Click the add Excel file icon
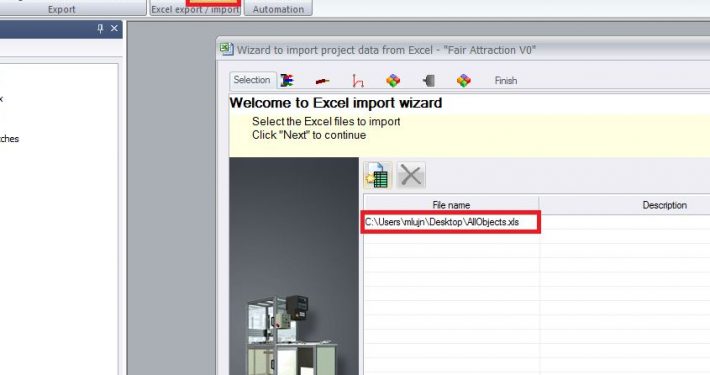Image resolution: width=710 pixels, height=375 pixels. pos(377,175)
